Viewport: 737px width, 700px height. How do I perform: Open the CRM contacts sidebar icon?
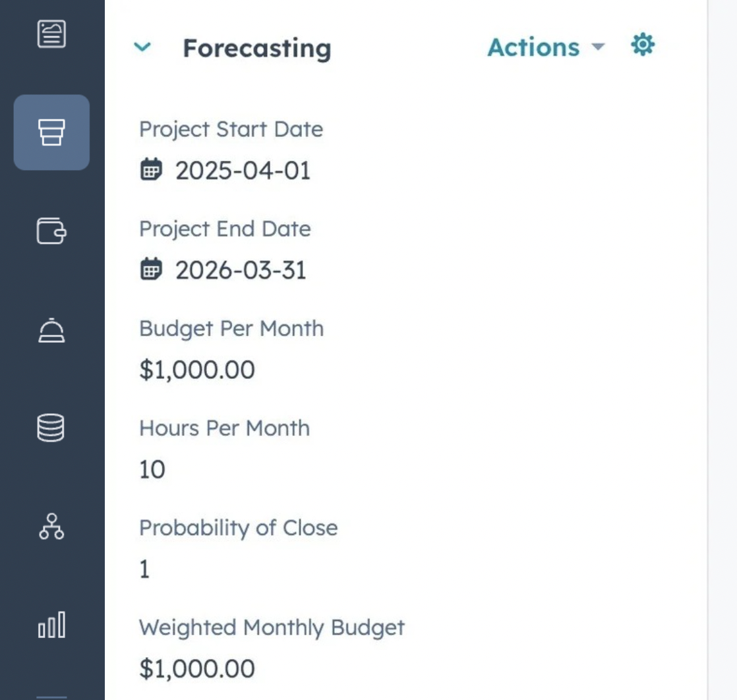[51, 34]
